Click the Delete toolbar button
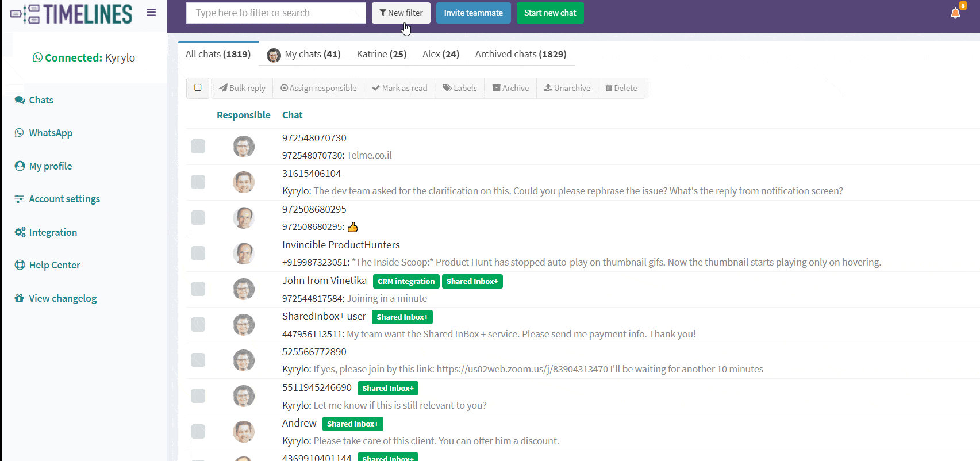Screen dimensions: 980x461 (621, 88)
